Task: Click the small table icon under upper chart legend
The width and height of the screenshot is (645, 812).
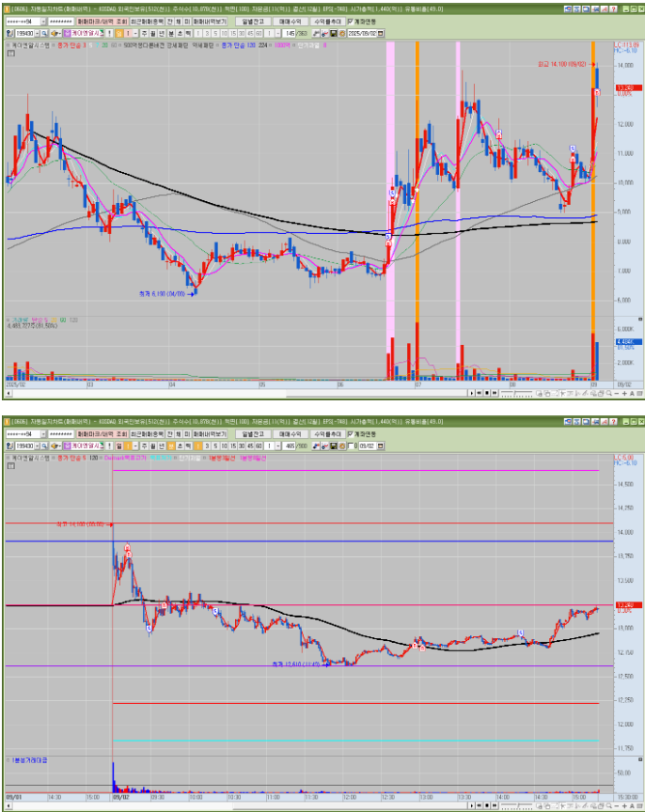Action: (11, 53)
